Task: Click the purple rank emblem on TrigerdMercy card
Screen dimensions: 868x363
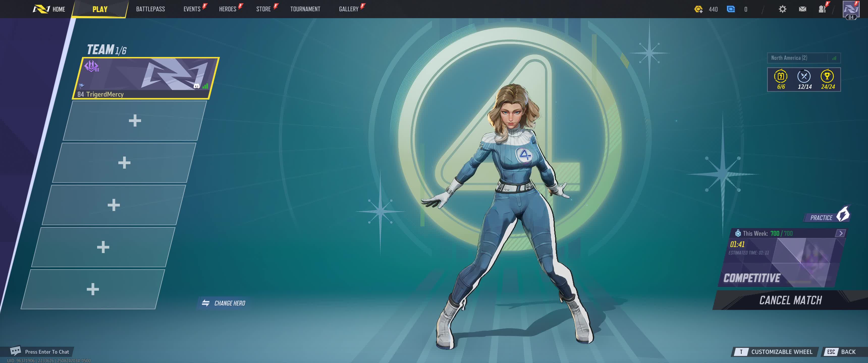Action: click(91, 66)
